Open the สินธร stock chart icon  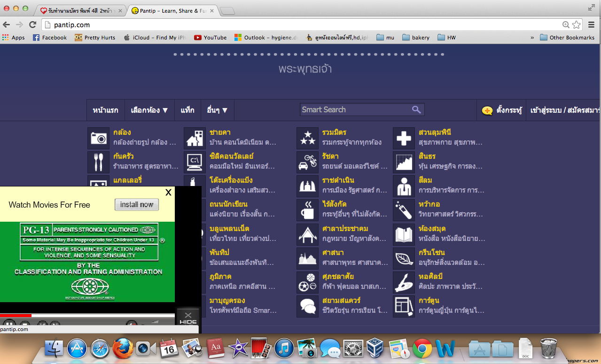click(x=404, y=162)
